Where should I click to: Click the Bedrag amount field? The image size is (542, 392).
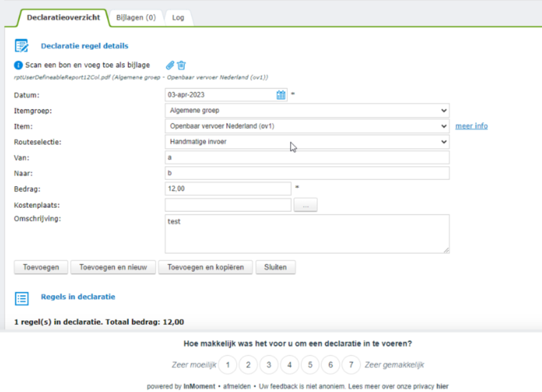[228, 189]
